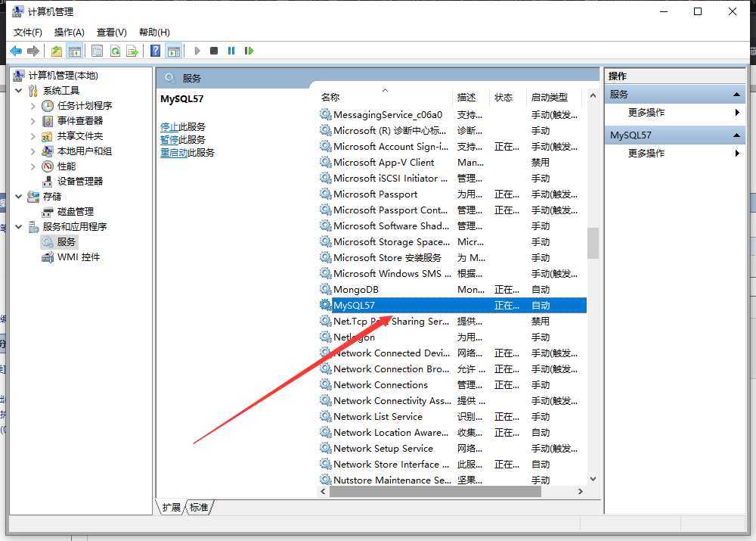Select 共享文件夹 in the tree
Image resolution: width=756 pixels, height=541 pixels.
point(80,136)
